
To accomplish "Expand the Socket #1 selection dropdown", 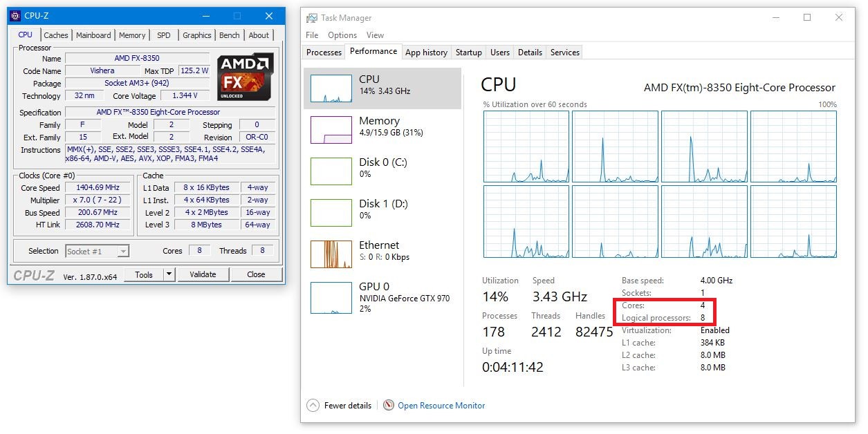I will point(123,252).
